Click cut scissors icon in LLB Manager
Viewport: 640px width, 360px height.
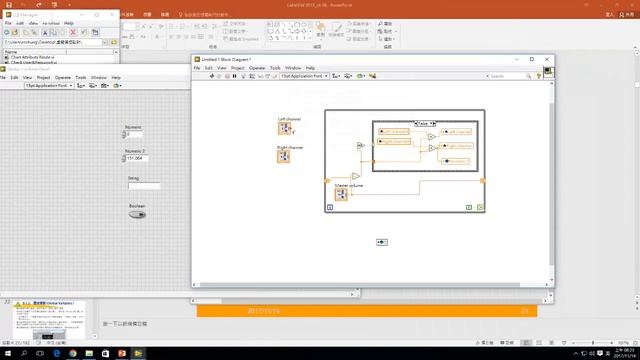45,32
